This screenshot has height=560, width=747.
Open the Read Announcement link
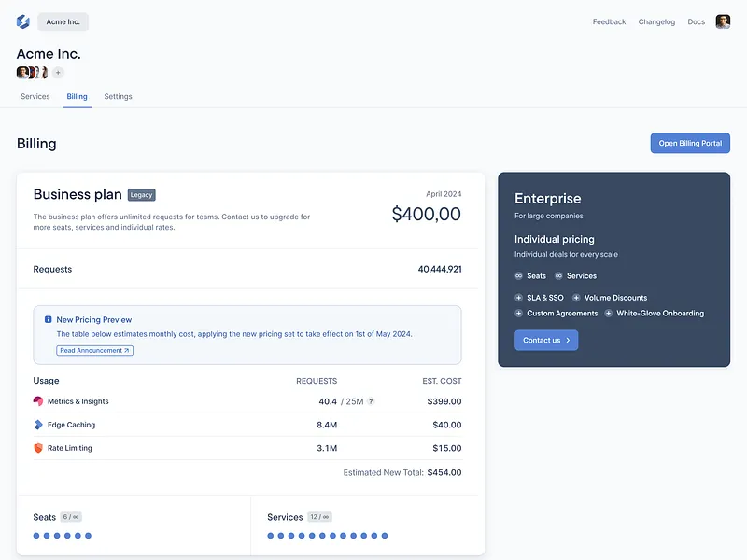(95, 351)
